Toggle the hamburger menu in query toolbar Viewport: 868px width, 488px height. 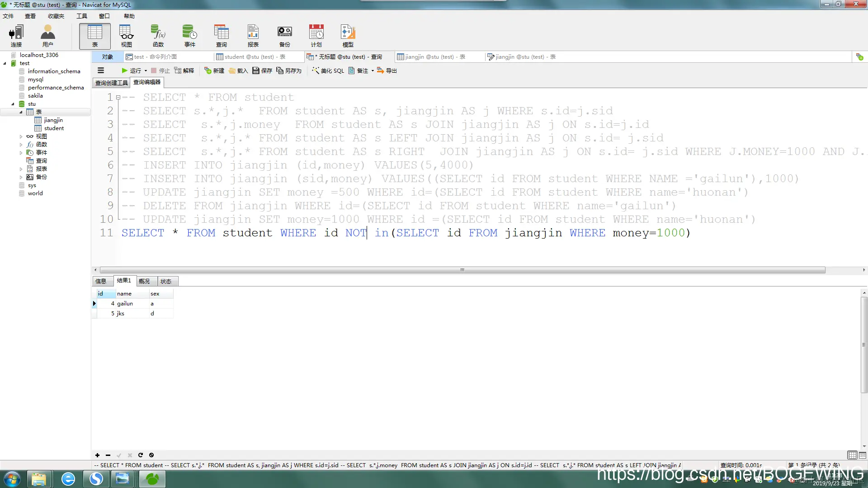pyautogui.click(x=101, y=70)
